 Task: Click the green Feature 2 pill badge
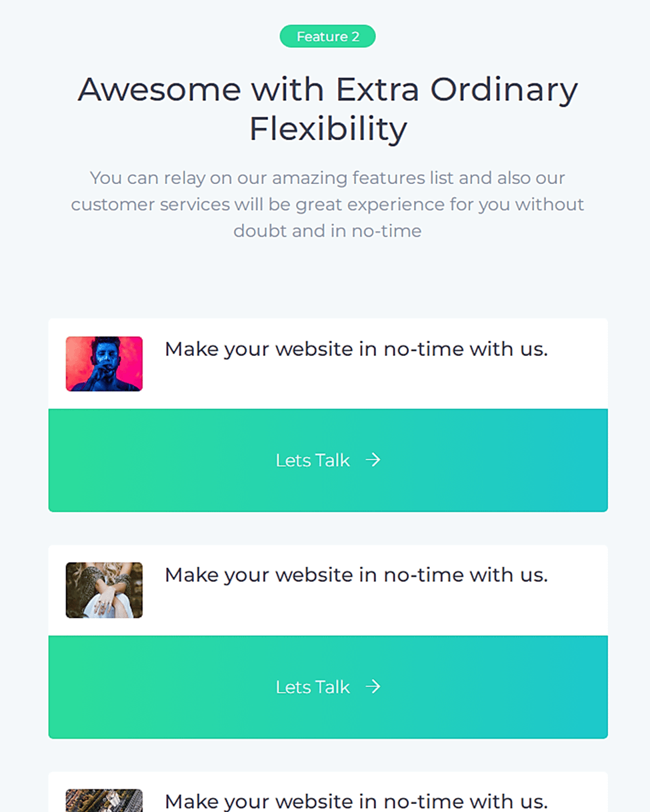point(327,36)
